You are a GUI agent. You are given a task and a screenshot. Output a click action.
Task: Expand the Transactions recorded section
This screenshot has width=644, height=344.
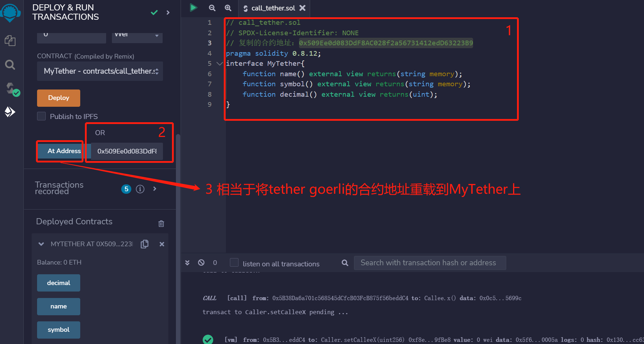[155, 189]
